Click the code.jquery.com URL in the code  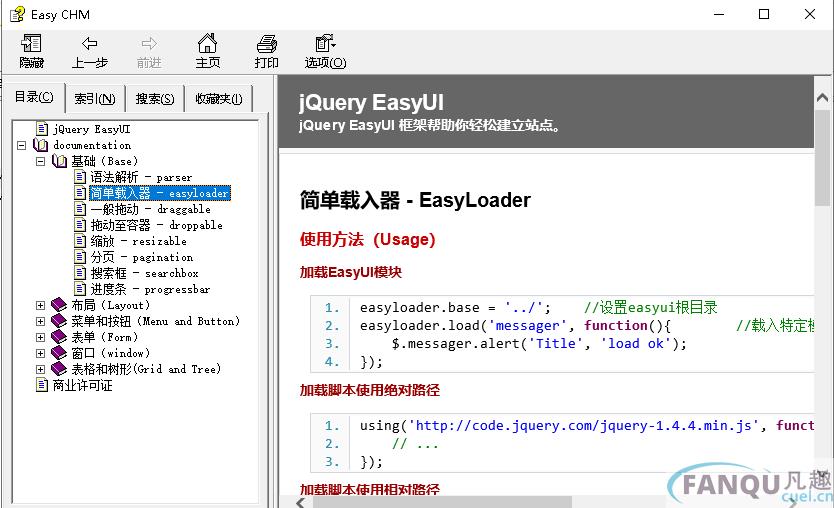(x=583, y=426)
